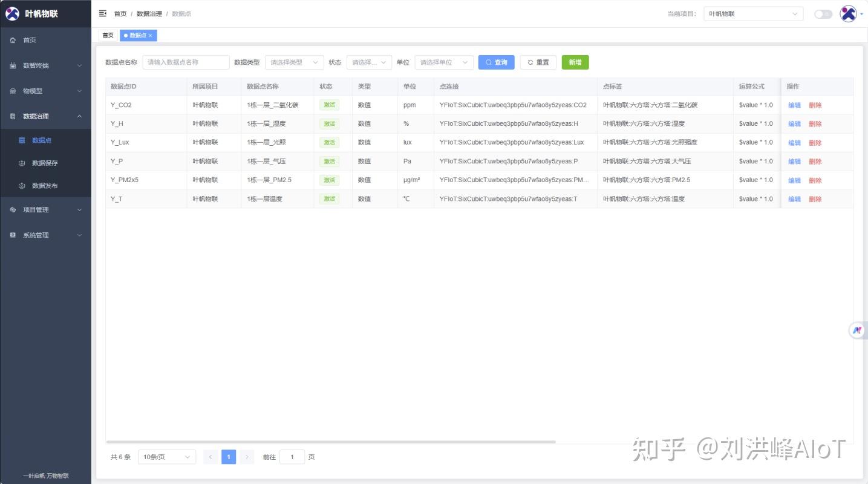The width and height of the screenshot is (868, 484).
Task: Click the 查询 search button
Action: pos(497,62)
